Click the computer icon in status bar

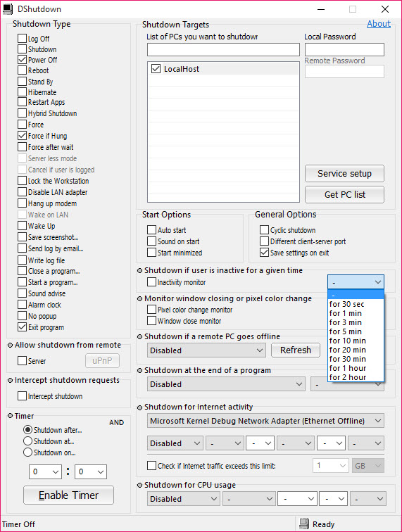tap(304, 524)
